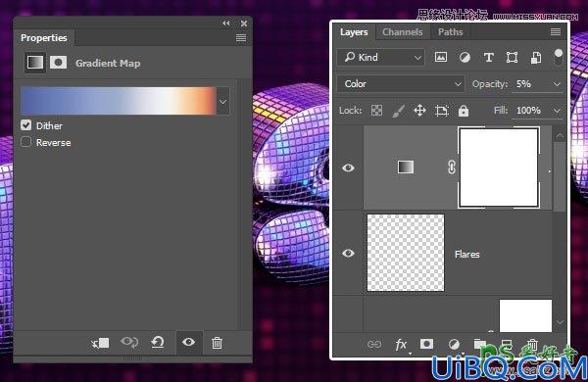Filter for smart objects icon
The height and width of the screenshot is (382, 588).
point(536,58)
